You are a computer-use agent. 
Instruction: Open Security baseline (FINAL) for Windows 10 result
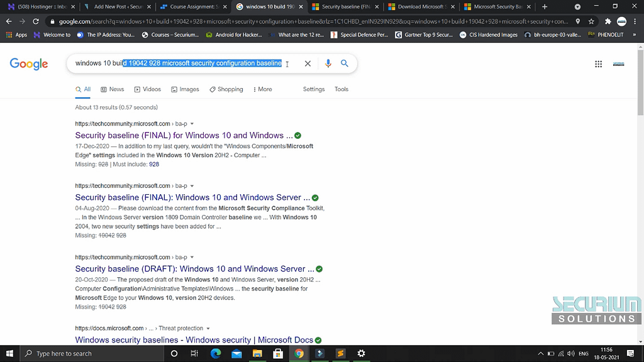pos(184,136)
